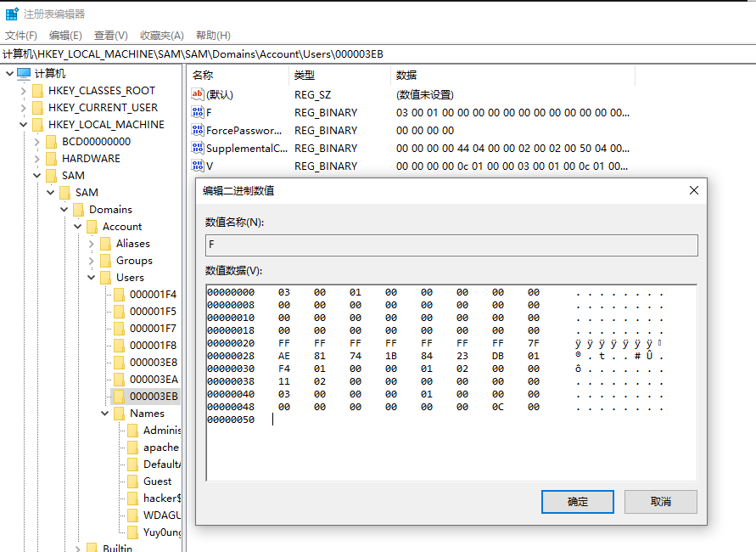Viewport: 756px width, 552px height.
Task: Click the HKEY_CURRENT_USER folder icon
Action: 37,108
